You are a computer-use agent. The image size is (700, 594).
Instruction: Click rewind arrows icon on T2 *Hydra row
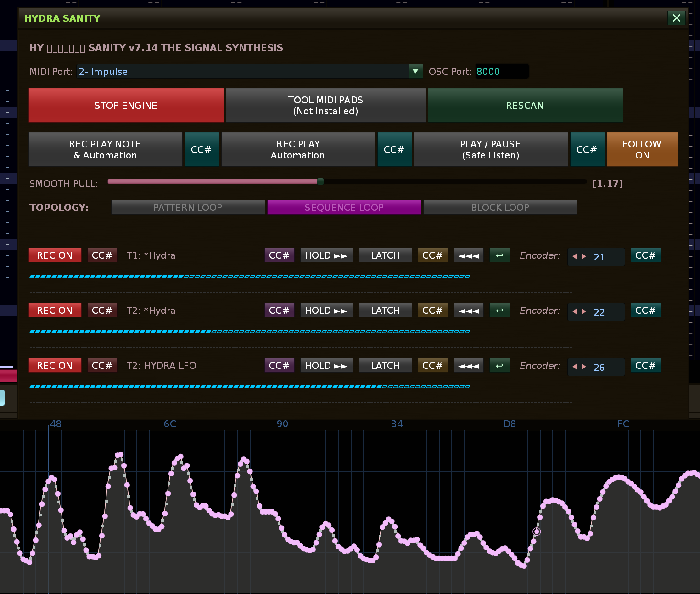[x=468, y=311]
